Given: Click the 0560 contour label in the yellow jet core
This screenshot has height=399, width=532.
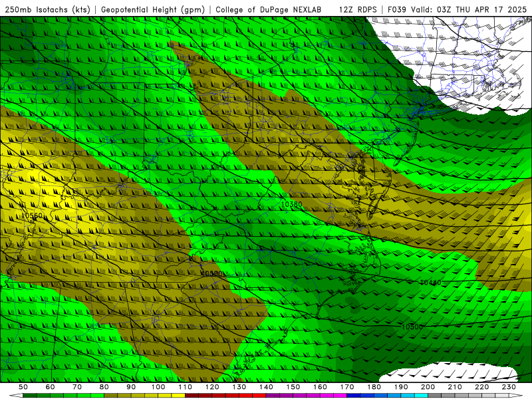Looking at the screenshot, I should 33,215.
